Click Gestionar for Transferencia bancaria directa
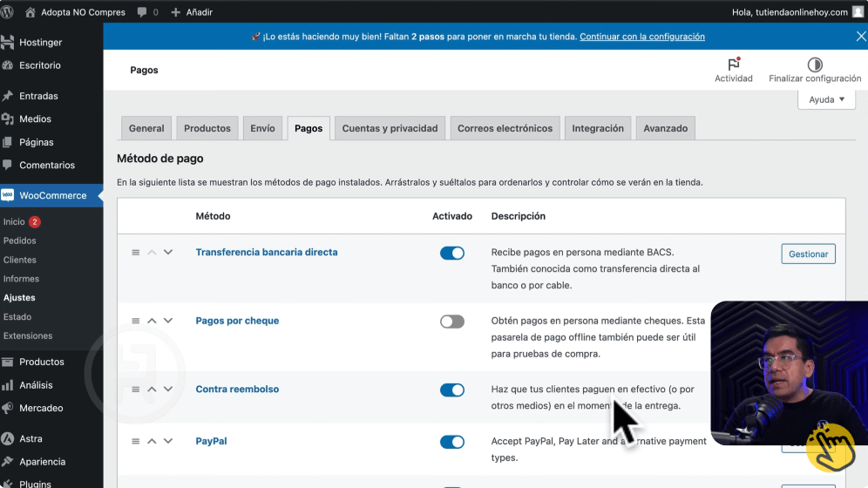The height and width of the screenshot is (488, 868). pyautogui.click(x=808, y=254)
